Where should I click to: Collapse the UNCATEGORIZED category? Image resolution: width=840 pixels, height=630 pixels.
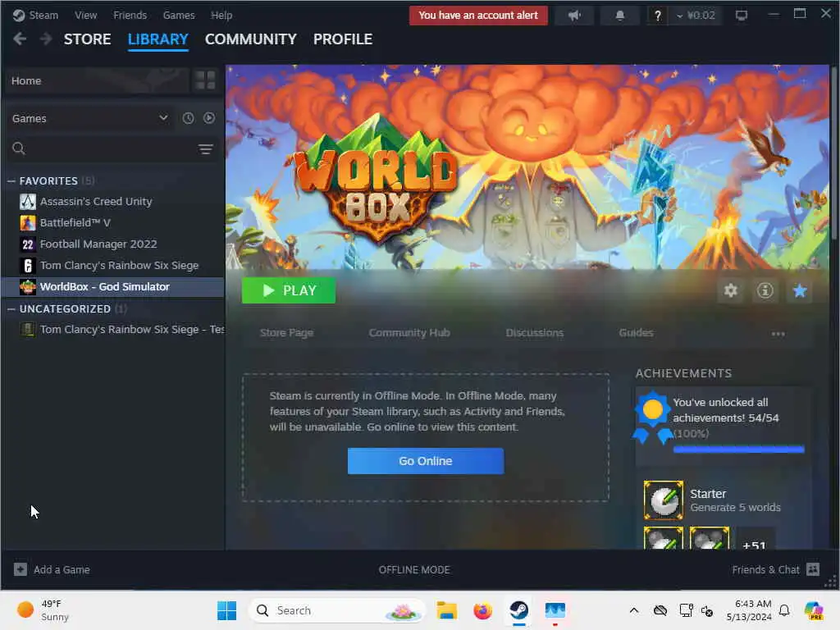11,309
